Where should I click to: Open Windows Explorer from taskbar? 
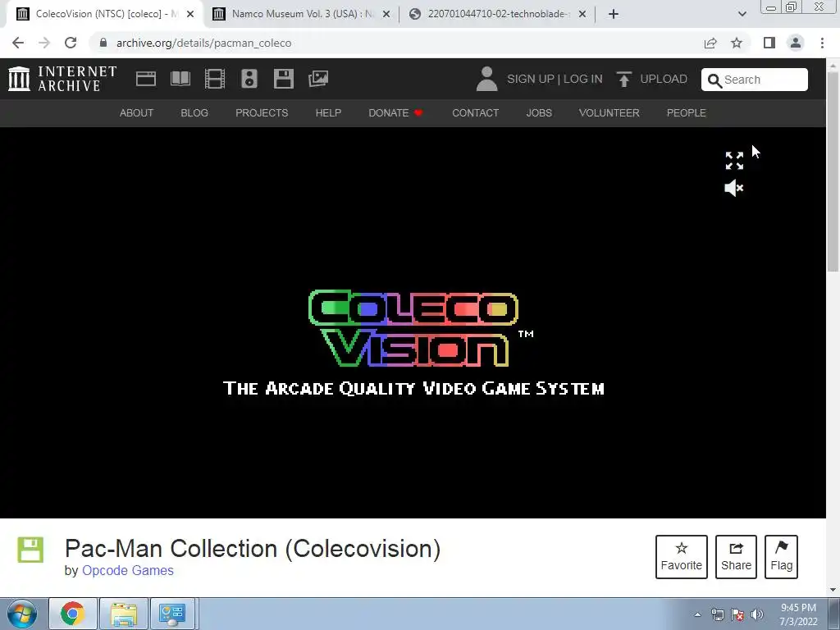pyautogui.click(x=124, y=614)
